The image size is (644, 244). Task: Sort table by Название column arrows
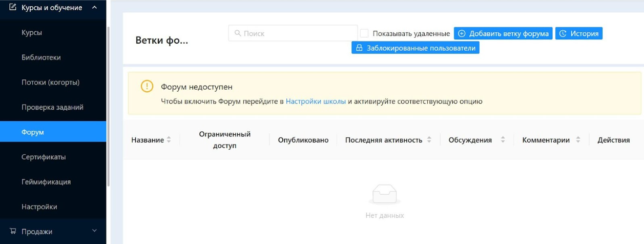pos(169,140)
